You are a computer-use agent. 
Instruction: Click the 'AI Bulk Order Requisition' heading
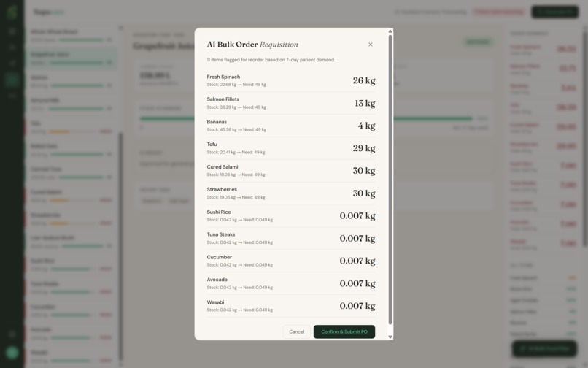point(252,45)
